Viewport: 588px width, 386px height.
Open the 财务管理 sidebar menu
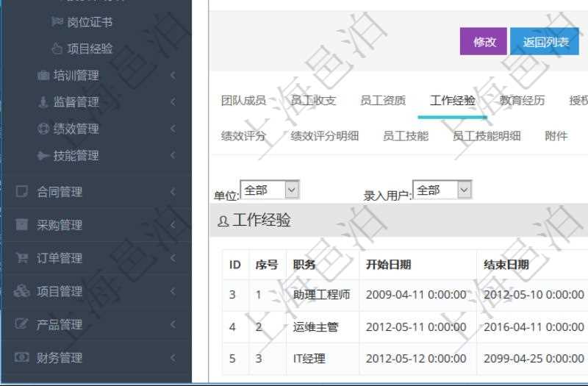(60, 357)
